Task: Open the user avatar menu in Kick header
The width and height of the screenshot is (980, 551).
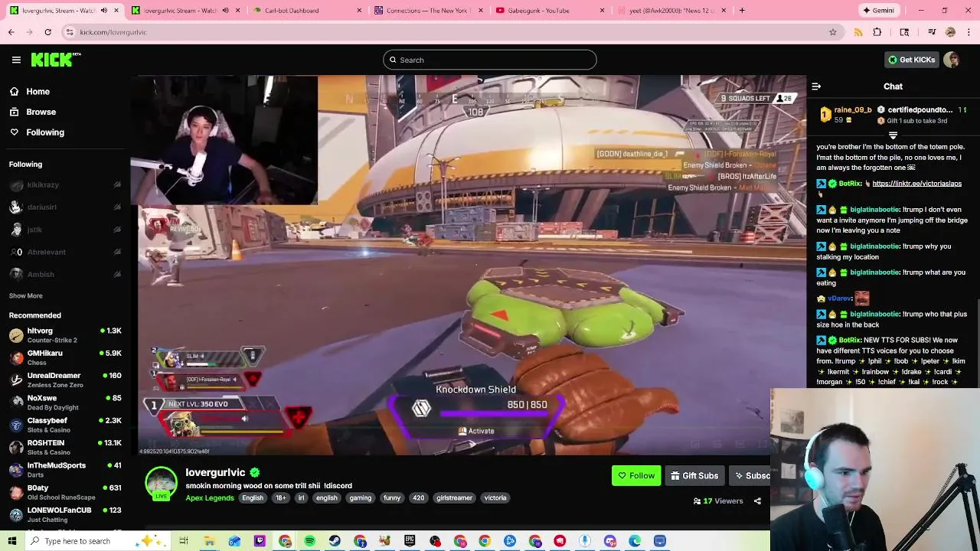Action: (952, 60)
